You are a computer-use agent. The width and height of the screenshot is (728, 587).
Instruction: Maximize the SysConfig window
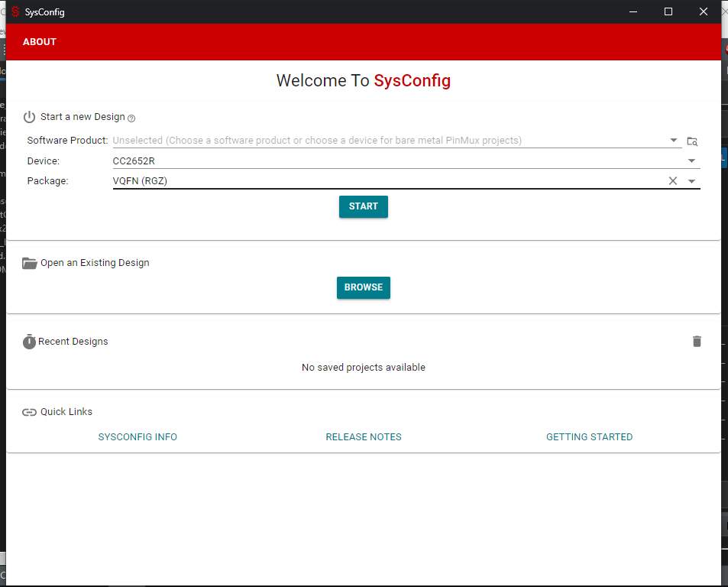668,11
